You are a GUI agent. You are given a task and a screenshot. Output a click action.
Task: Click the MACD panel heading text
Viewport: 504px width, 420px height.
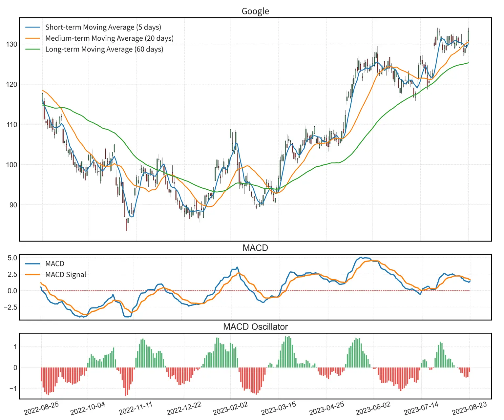coord(255,247)
